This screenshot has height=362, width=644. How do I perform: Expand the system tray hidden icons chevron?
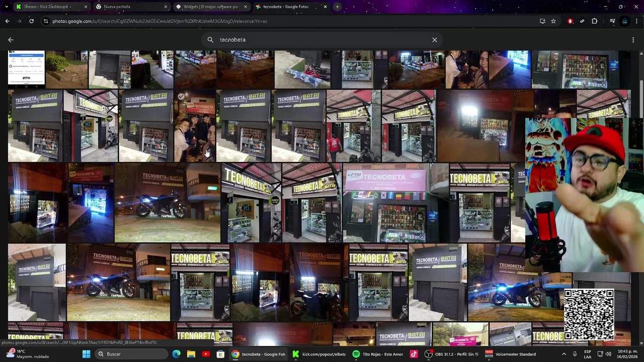(563, 354)
